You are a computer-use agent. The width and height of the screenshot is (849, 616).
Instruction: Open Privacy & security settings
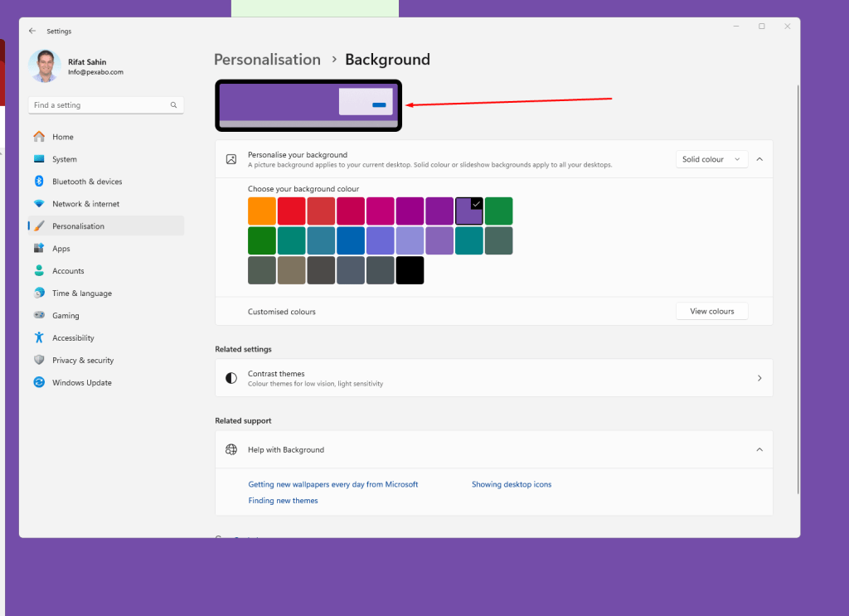[x=106, y=360]
